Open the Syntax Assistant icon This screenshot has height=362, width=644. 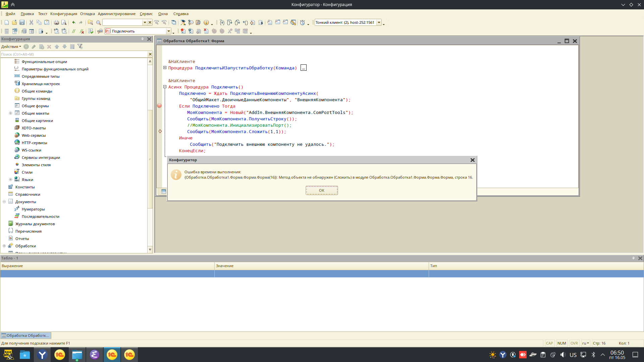pos(198,22)
